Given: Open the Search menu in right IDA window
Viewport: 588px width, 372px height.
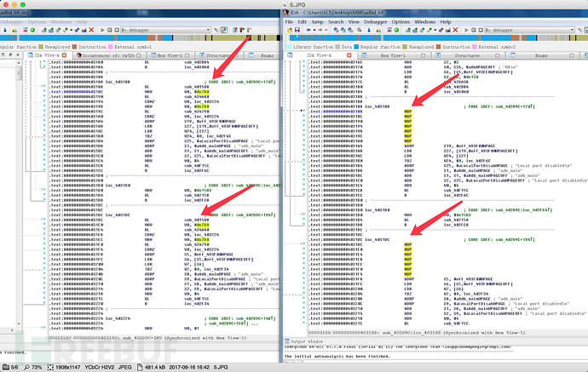Looking at the screenshot, I should click(x=336, y=22).
